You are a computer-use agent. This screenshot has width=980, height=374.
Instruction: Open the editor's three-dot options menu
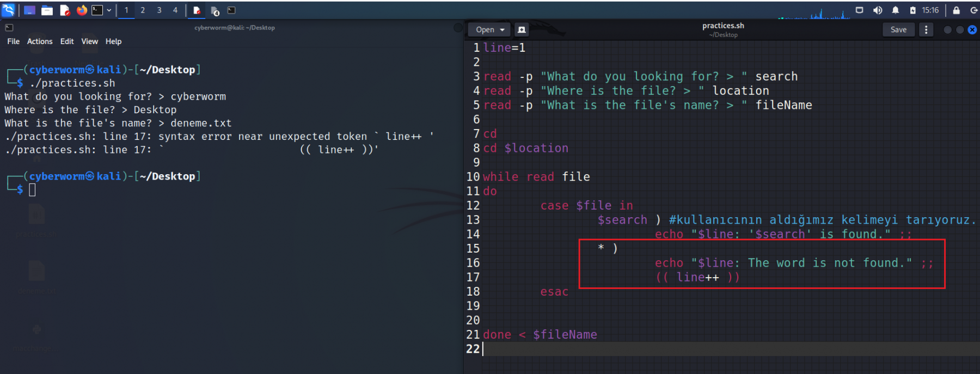(x=926, y=29)
